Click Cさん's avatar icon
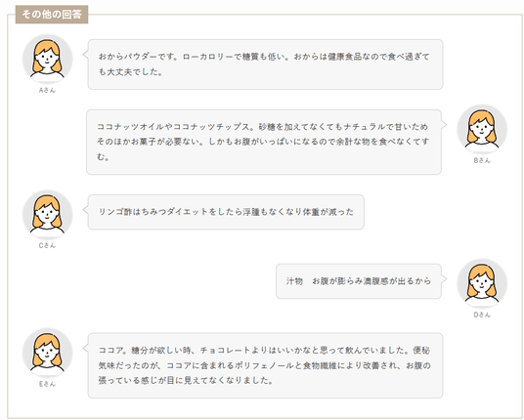The height and width of the screenshot is (420, 524). [48, 215]
